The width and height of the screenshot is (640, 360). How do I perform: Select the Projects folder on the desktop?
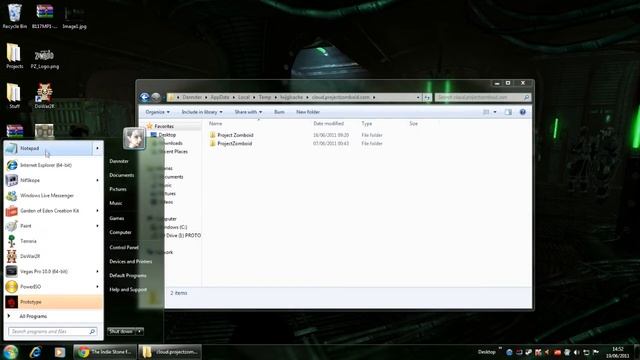click(x=14, y=56)
